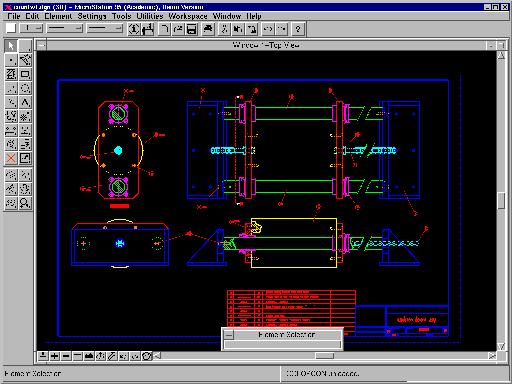
Task: Open the Utilities menu
Action: pos(150,16)
